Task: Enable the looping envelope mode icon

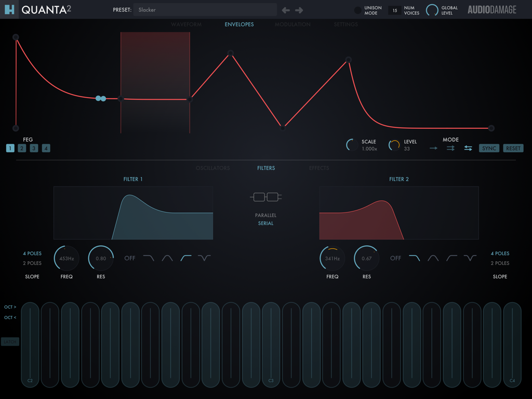Action: click(450, 148)
